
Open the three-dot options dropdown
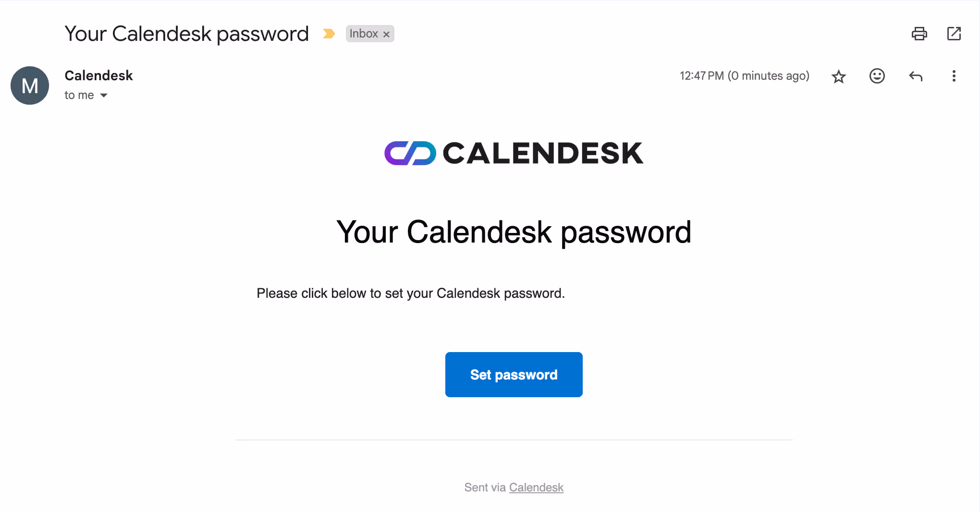coord(954,76)
